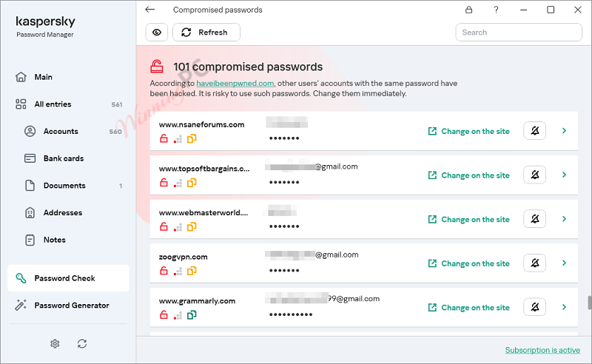This screenshot has height=364, width=592.
Task: Open Documents category
Action: (68, 186)
